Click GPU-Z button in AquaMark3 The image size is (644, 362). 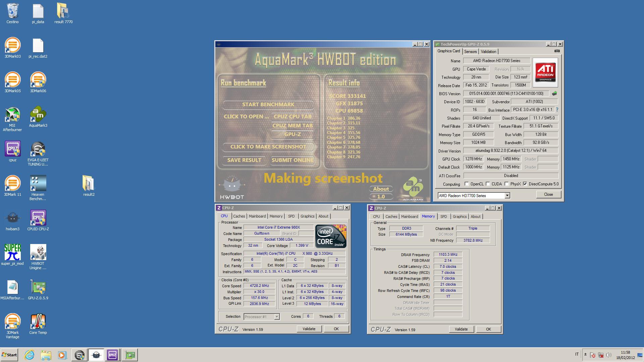(x=292, y=134)
